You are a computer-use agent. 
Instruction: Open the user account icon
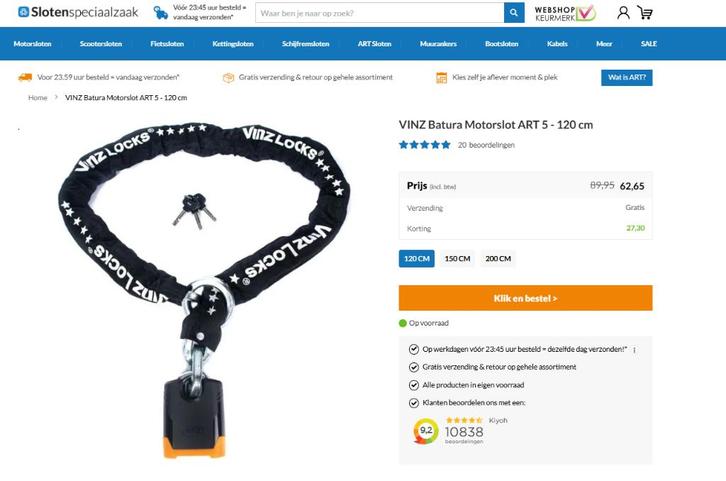point(623,12)
